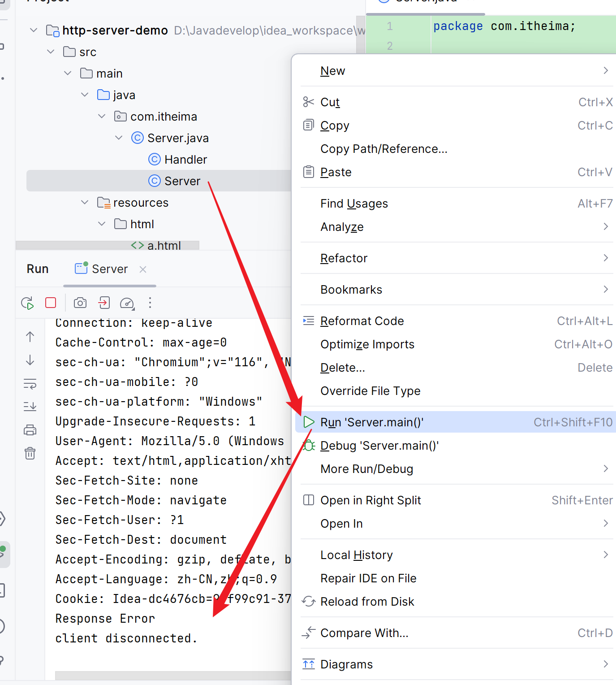Choose Compare With...
616x685 pixels.
[456, 633]
